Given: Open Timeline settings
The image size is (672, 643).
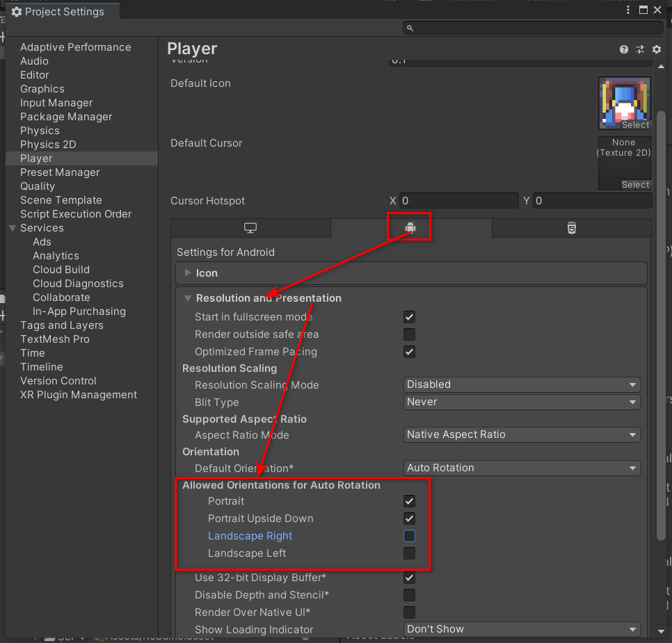Looking at the screenshot, I should click(42, 367).
